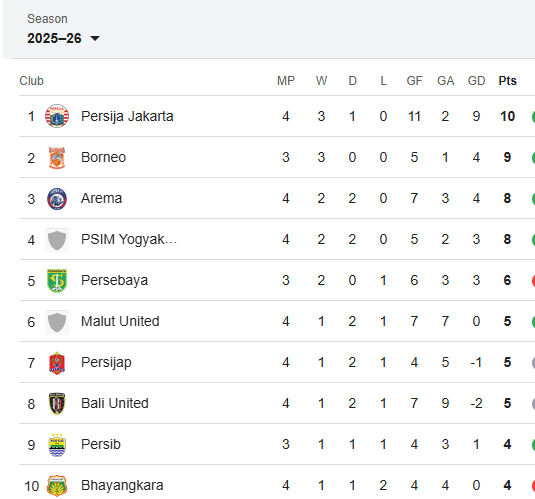Open the Season 2025–26 dropdown
This screenshot has width=535, height=499.
63,38
